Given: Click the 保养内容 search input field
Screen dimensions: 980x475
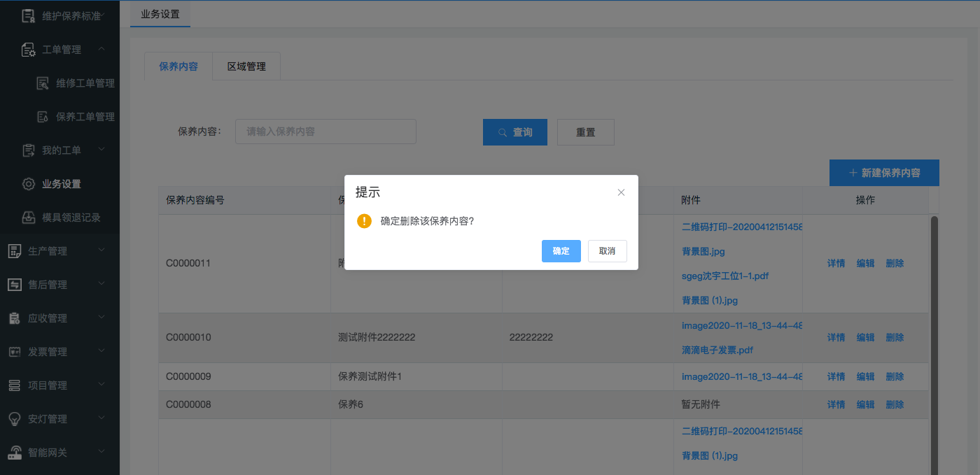Looking at the screenshot, I should tap(325, 132).
